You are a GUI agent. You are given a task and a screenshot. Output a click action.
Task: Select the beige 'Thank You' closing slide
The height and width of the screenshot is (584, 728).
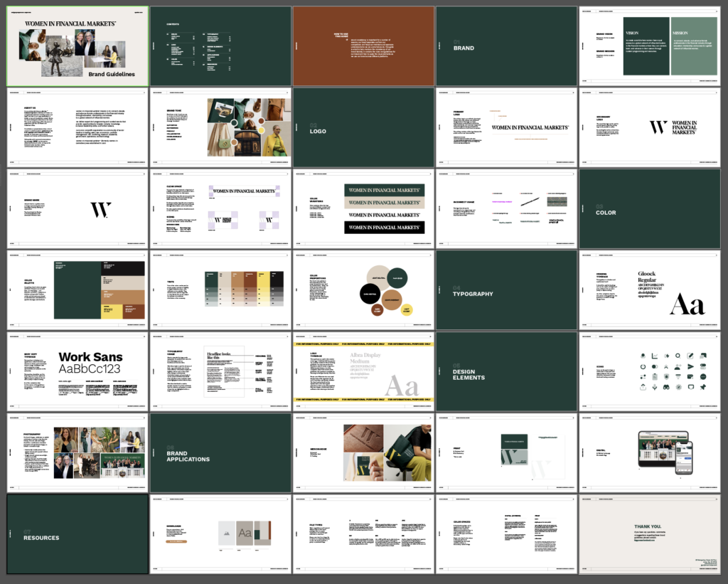[x=650, y=533]
